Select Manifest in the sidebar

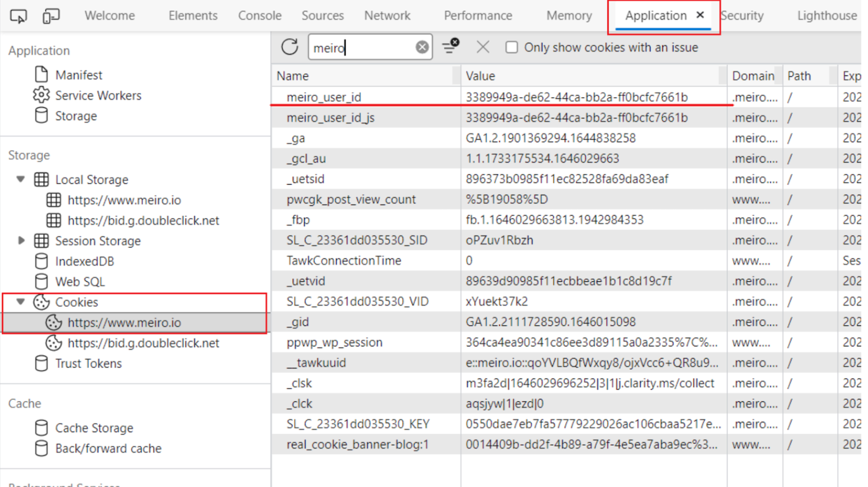tap(79, 75)
